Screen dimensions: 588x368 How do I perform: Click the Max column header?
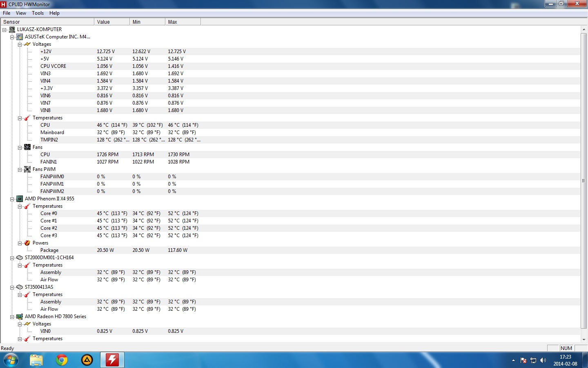183,22
